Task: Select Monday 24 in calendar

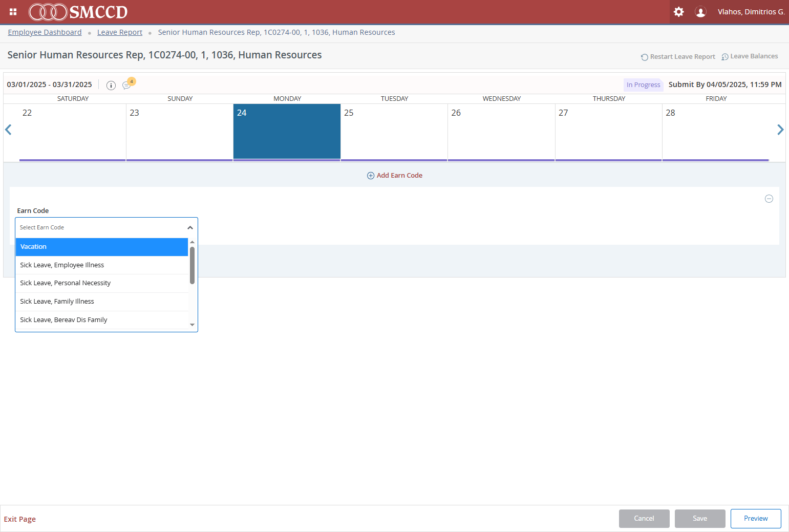Action: tap(287, 132)
